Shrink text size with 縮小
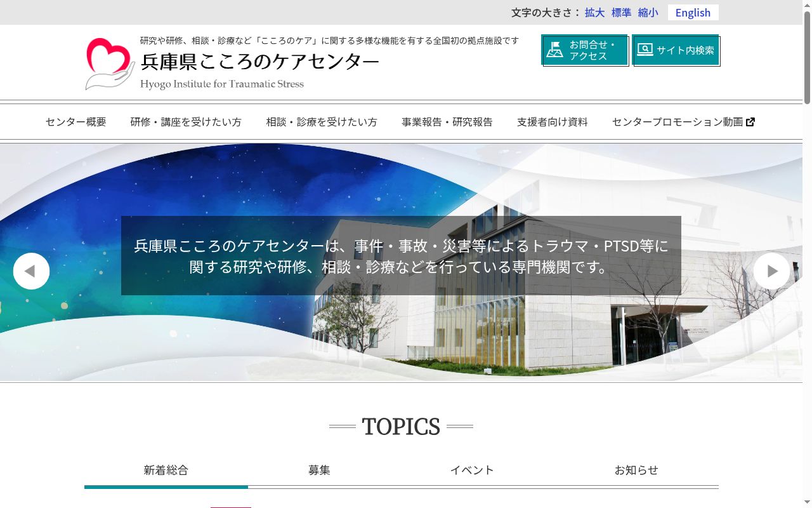Viewport: 812px width, 508px height. click(648, 13)
